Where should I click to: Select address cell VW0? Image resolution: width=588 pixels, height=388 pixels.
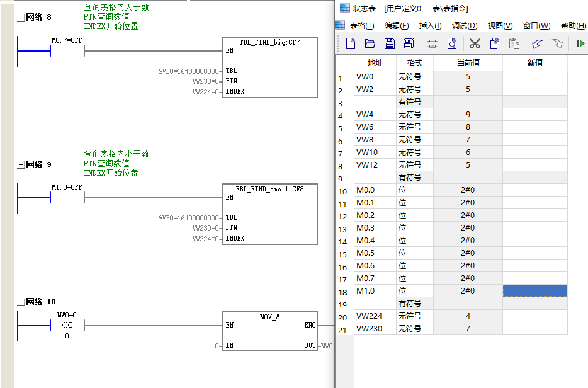click(375, 77)
